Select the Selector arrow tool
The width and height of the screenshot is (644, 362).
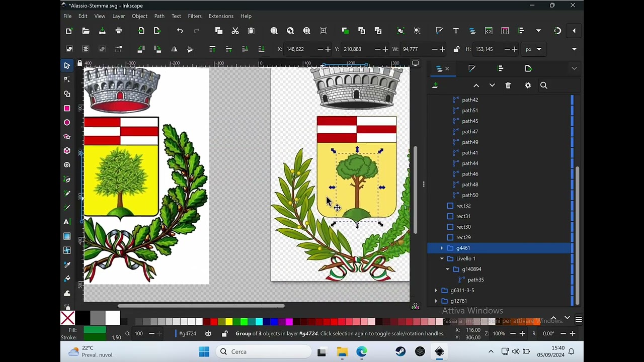(67, 65)
